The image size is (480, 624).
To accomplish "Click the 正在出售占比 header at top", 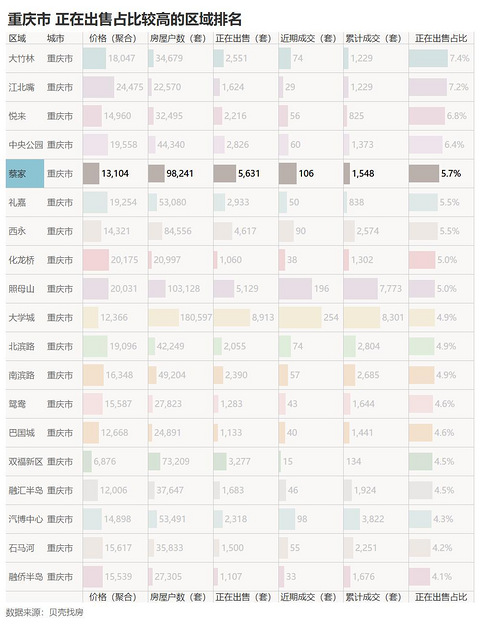I will pos(441,38).
